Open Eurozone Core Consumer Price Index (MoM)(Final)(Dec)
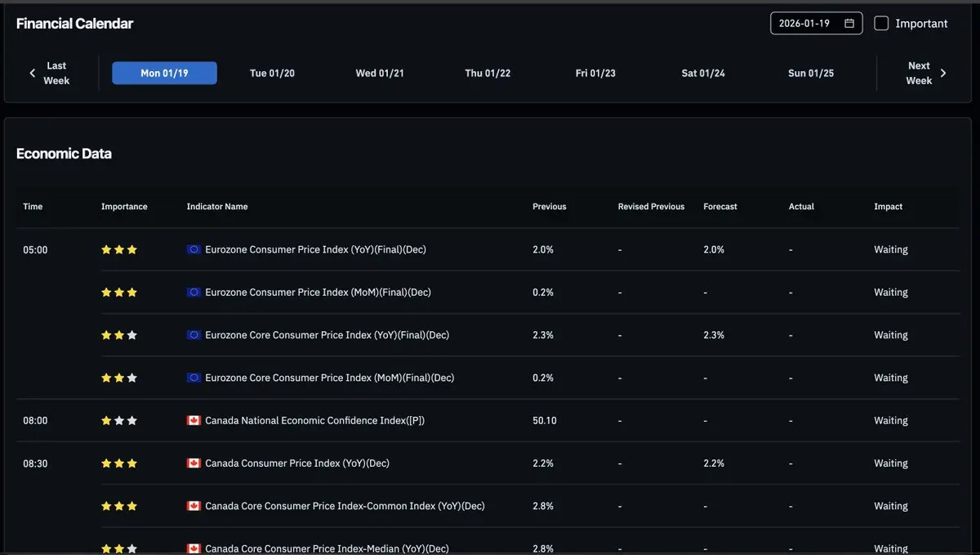The image size is (980, 555). click(x=329, y=378)
